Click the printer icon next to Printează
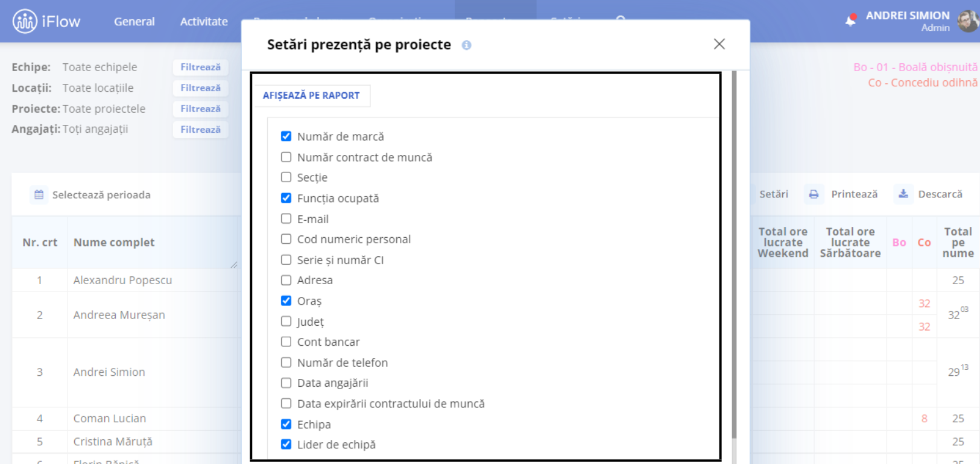This screenshot has width=980, height=467. tap(814, 194)
